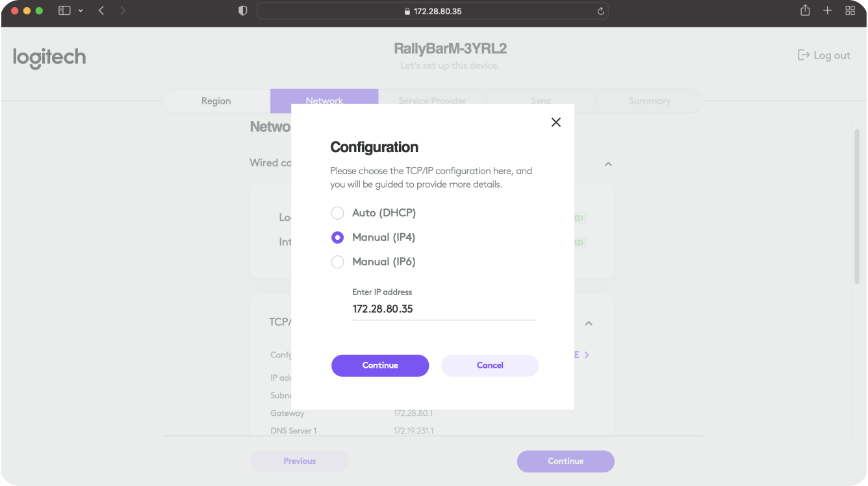Click the Log out icon

[804, 55]
